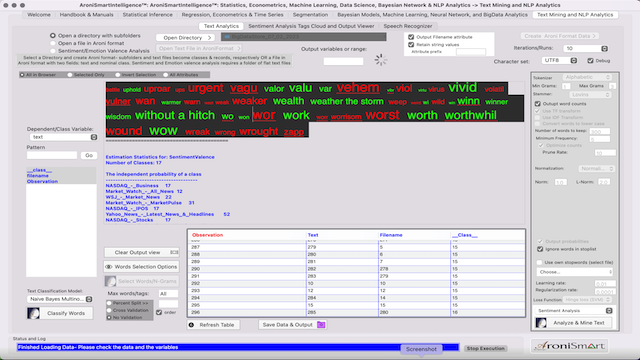The height and width of the screenshot is (360, 640).
Task: Toggle the Debug checkbox
Action: [x=590, y=61]
